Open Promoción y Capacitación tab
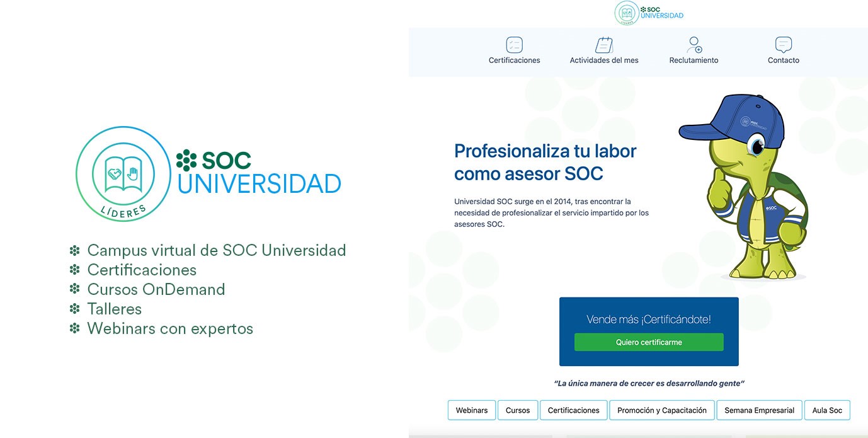Viewport: 868px width, 438px height. click(662, 410)
